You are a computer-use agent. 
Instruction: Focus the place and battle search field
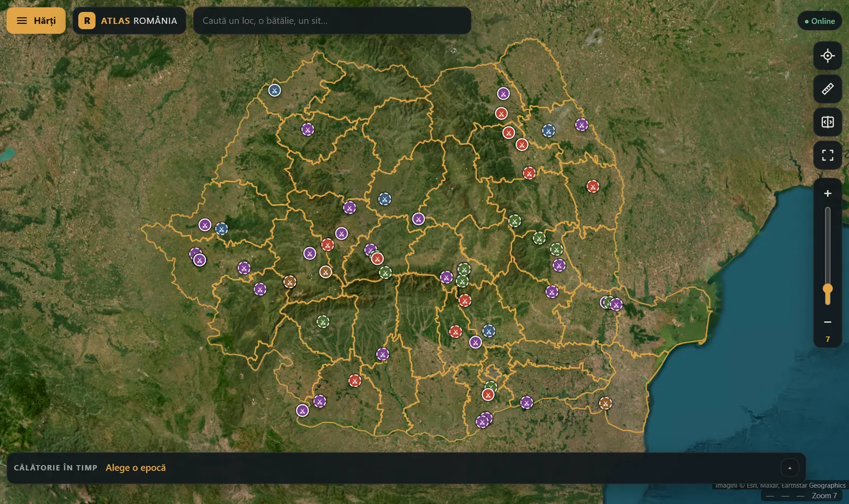[332, 21]
